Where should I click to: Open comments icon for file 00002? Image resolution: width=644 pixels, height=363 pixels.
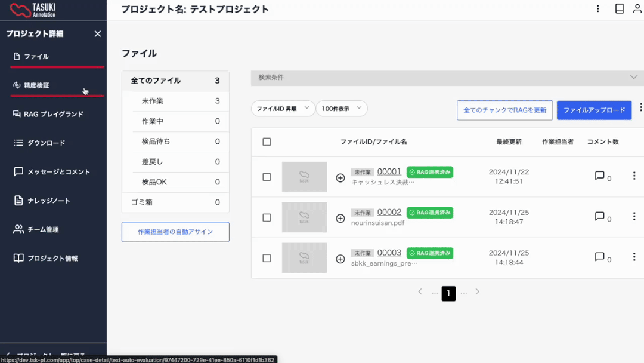click(x=600, y=216)
